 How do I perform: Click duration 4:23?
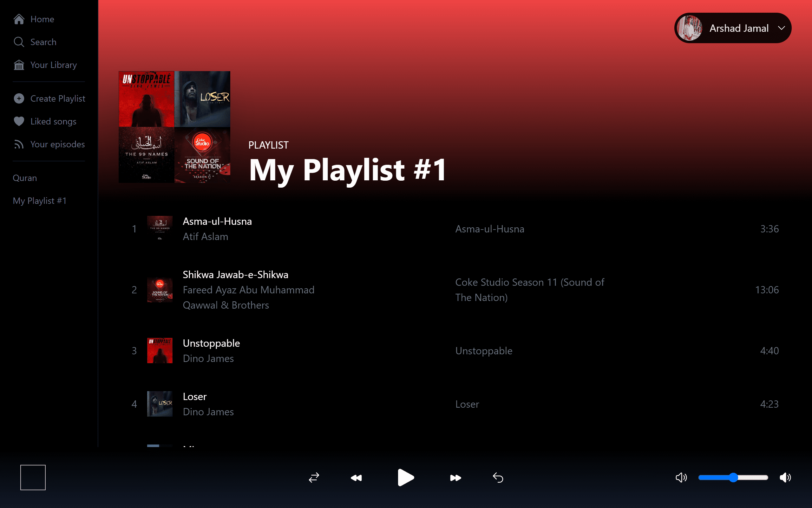click(x=769, y=404)
